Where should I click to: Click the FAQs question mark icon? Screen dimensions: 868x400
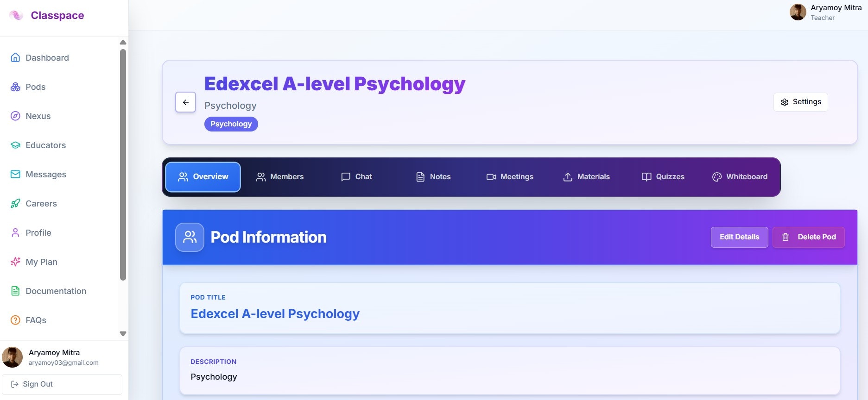coord(15,320)
